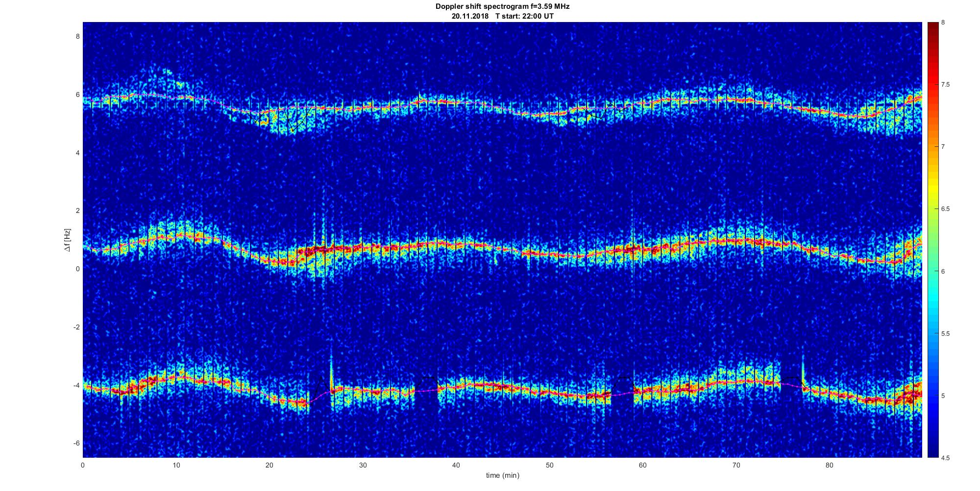980x491 pixels.
Task: Click the colorbar strip beside the plot
Action: [x=932, y=240]
